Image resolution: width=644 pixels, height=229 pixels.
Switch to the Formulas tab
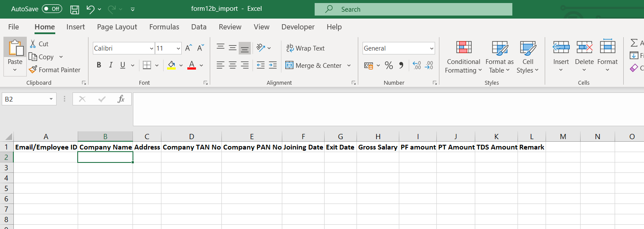tap(164, 27)
